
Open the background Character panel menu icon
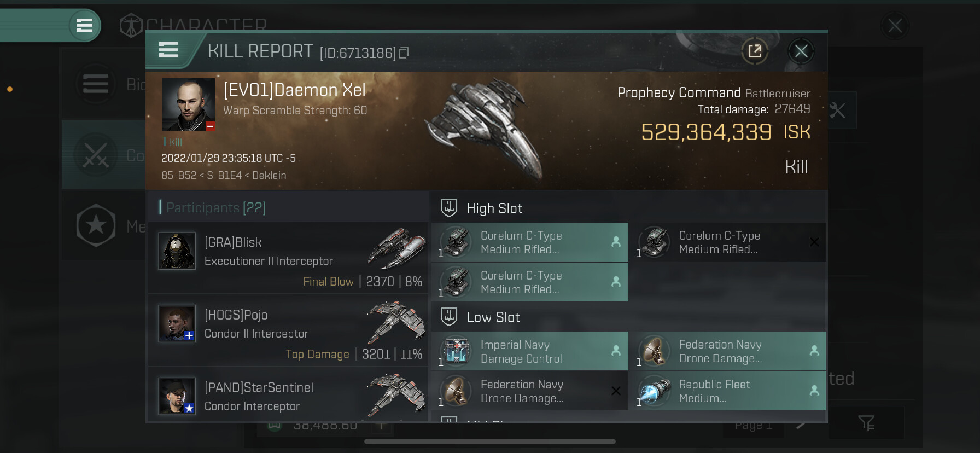(96, 84)
